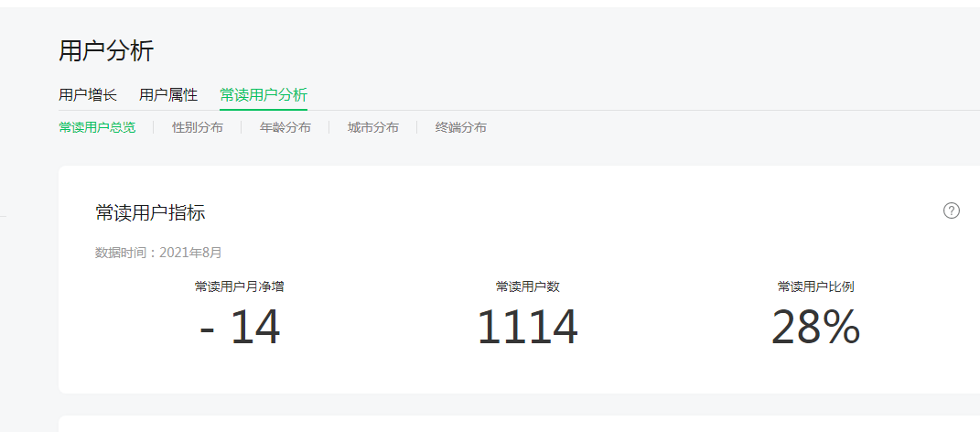Click the -14 net increase value
Viewport: 980px width, 432px height.
(240, 328)
